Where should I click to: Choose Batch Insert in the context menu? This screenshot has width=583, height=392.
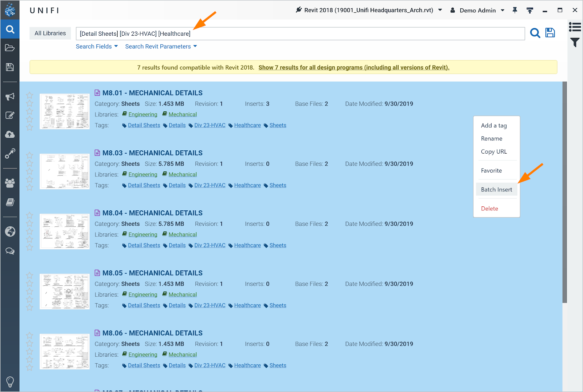[496, 190]
